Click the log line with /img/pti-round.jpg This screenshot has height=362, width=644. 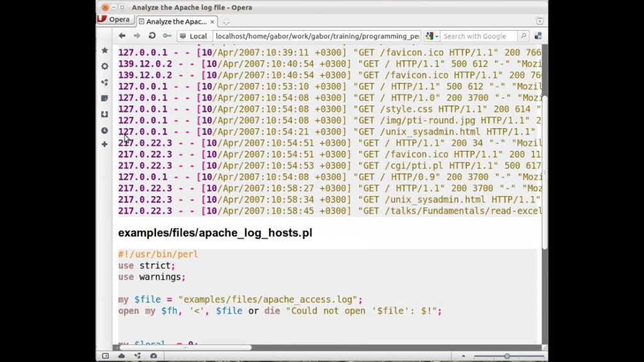click(330, 121)
